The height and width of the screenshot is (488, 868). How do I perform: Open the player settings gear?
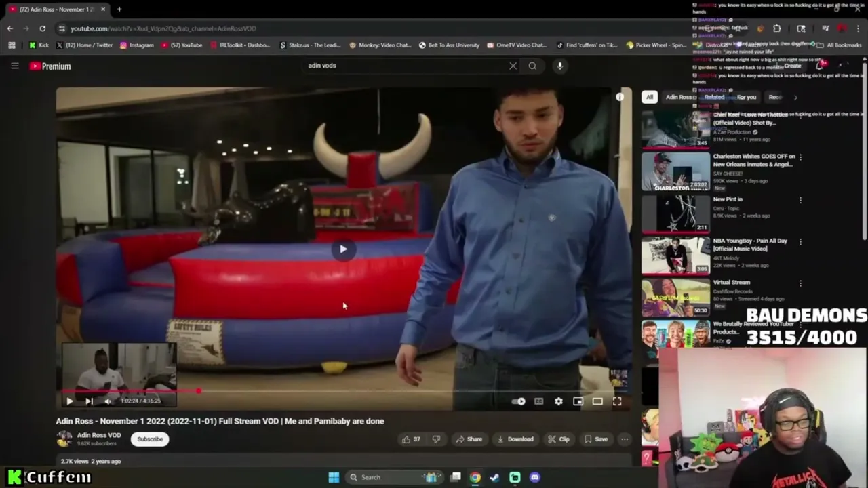point(558,401)
